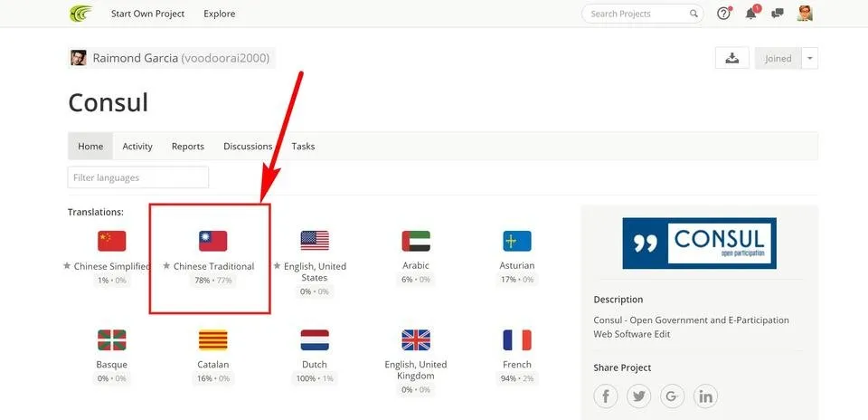Screen dimensions: 868x420
Task: Open the Taiwan flag for Chinese Traditional
Action: 213,241
